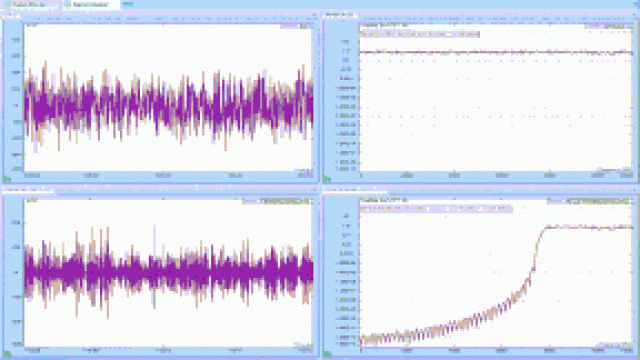Click the green icon at bottom-left of bottom-right plot

[x=327, y=353]
